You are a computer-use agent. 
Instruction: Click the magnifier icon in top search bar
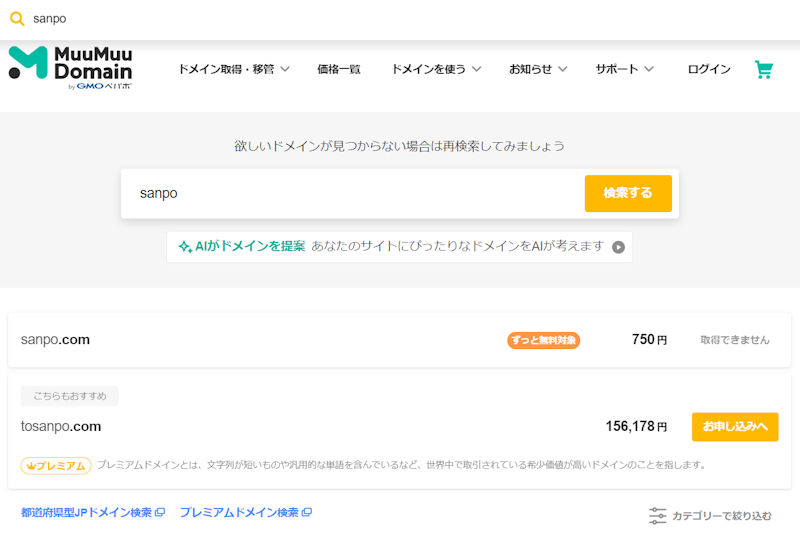point(17,19)
